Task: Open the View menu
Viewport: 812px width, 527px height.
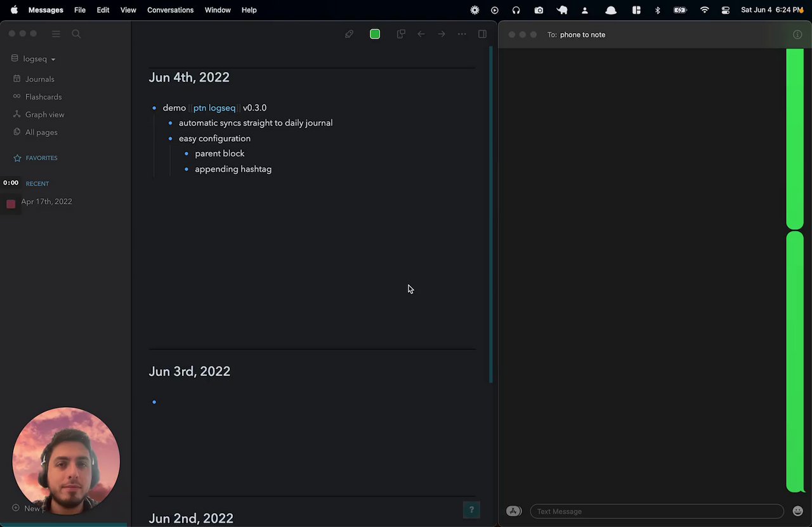Action: tap(128, 10)
